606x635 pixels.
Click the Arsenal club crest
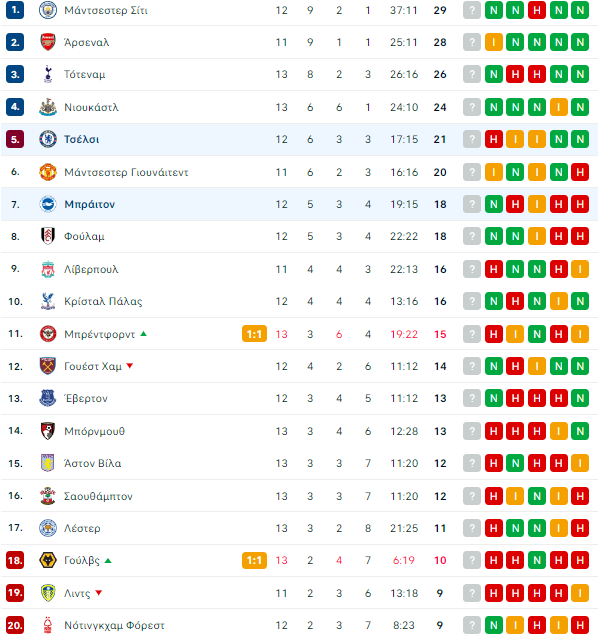(48, 42)
